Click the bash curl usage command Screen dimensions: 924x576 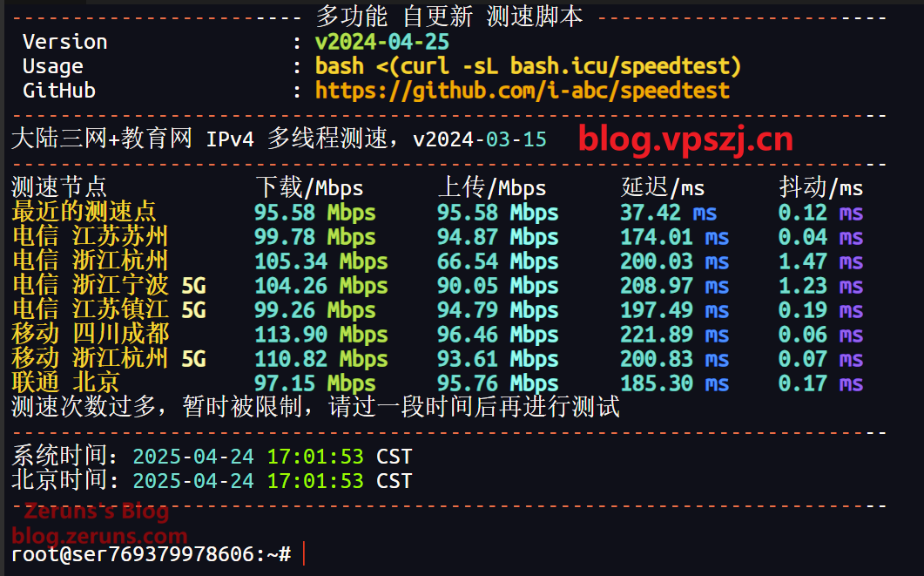(528, 66)
